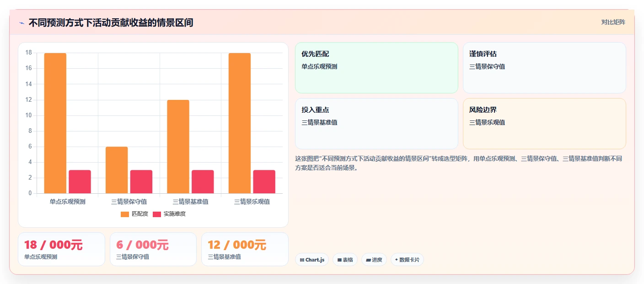Toggle the 实施难度 legend red swatch
Screen dimensions: 644x284
pos(157,214)
